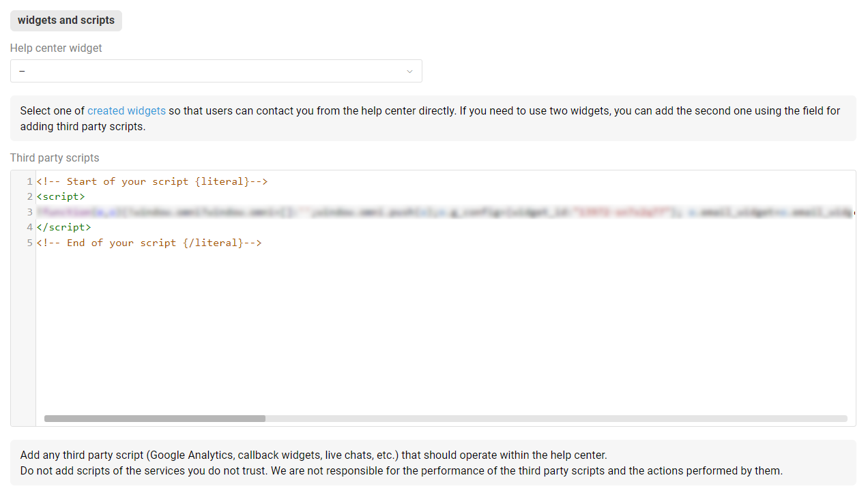Click the opening <script> tag on line 2
This screenshot has height=497, width=868.
coord(61,196)
